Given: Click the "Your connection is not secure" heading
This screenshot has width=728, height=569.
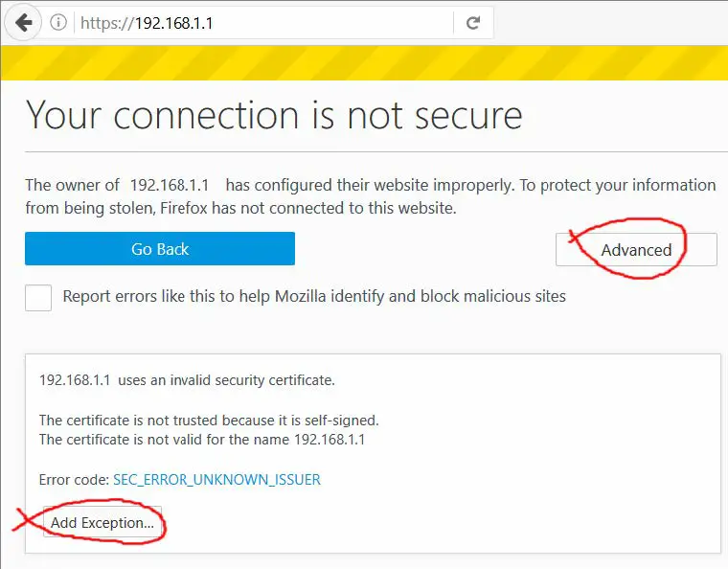Looking at the screenshot, I should [274, 115].
